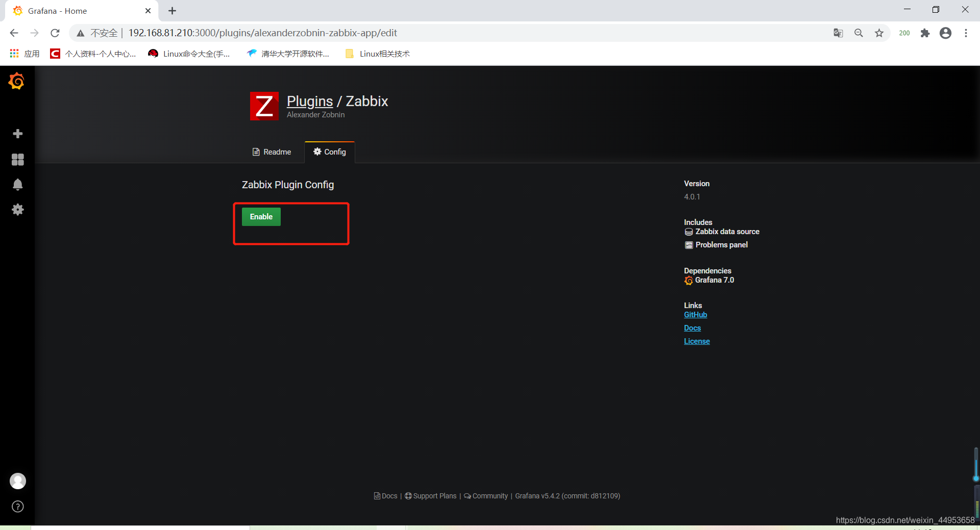Open the 个人资料-个人中心 bookmark
The width and height of the screenshot is (980, 530).
(x=93, y=54)
